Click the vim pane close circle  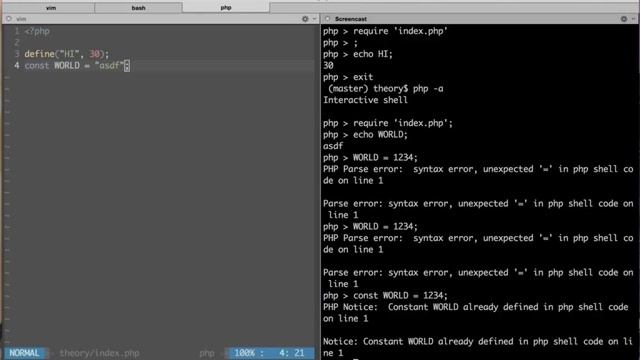[x=9, y=19]
